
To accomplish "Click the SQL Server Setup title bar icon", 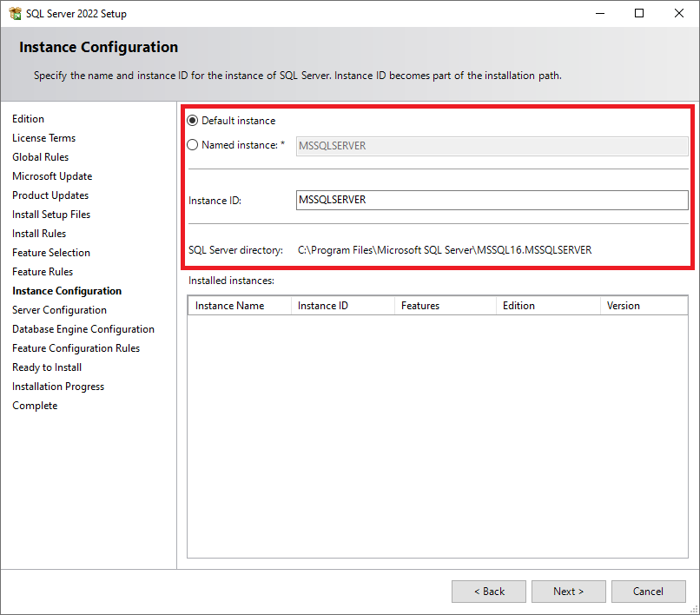I will click(14, 13).
